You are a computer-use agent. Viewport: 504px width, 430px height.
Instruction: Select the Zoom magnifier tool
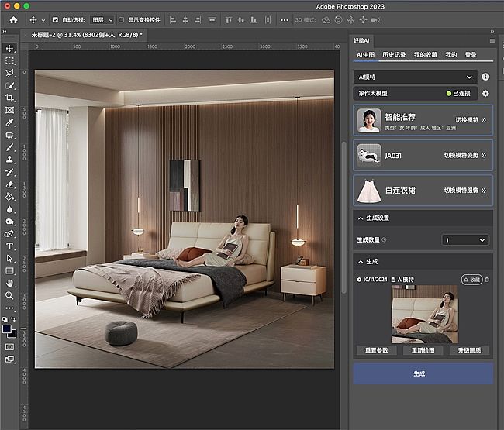[9, 295]
